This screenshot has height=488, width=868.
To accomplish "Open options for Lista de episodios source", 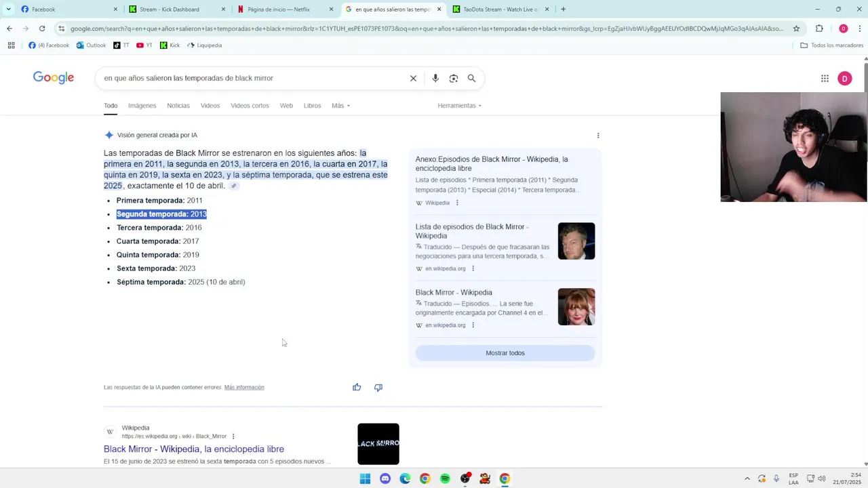I will (473, 268).
